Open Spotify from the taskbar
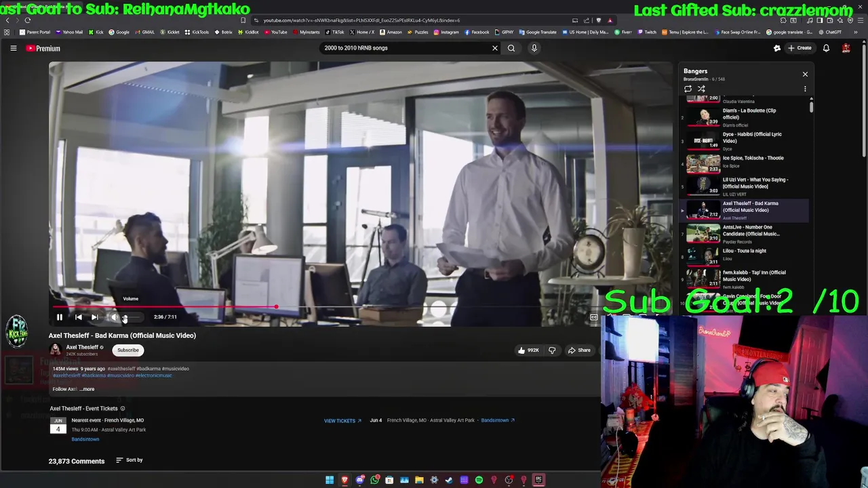This screenshot has height=488, width=868. point(479,480)
